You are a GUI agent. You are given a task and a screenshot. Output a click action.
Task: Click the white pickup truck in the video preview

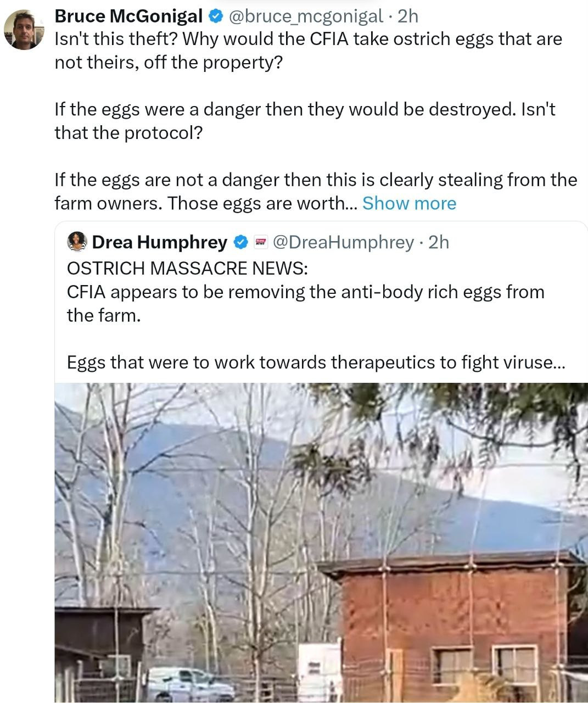(187, 684)
